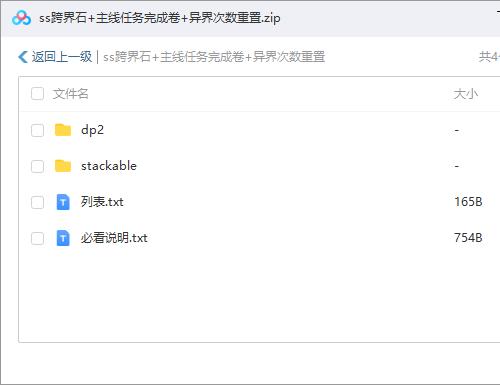500x385 pixels.
Task: Open the dp2 folder name
Action: (92, 130)
